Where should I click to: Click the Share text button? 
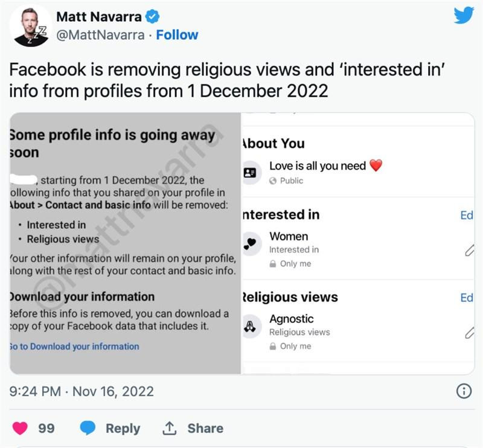tap(205, 428)
